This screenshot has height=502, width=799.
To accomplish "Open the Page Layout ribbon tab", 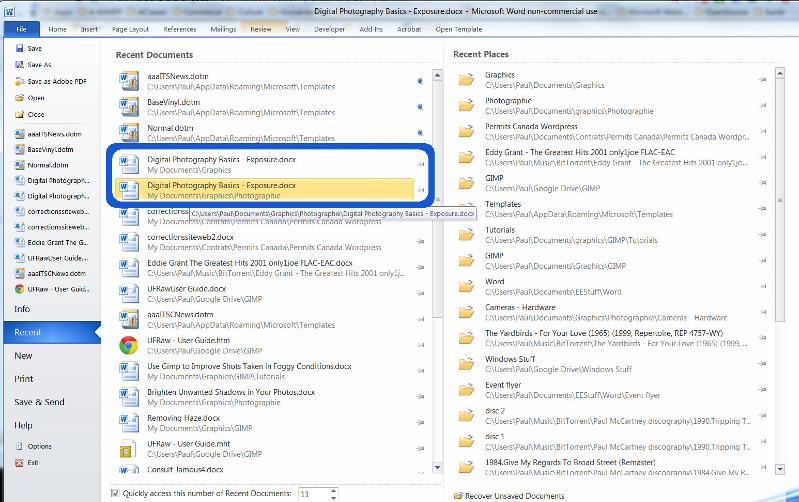I will point(130,29).
